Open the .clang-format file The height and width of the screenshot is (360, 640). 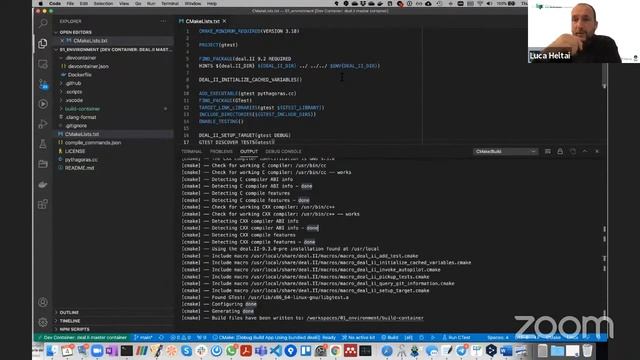coord(80,118)
